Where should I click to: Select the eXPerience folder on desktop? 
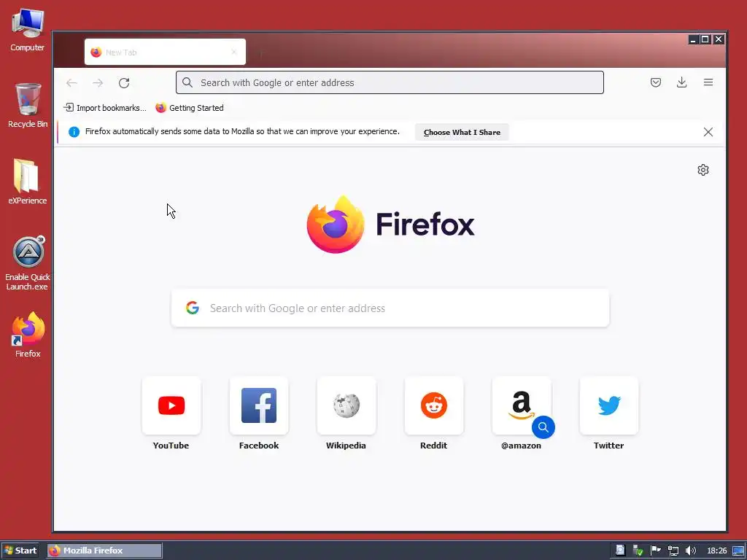(27, 182)
